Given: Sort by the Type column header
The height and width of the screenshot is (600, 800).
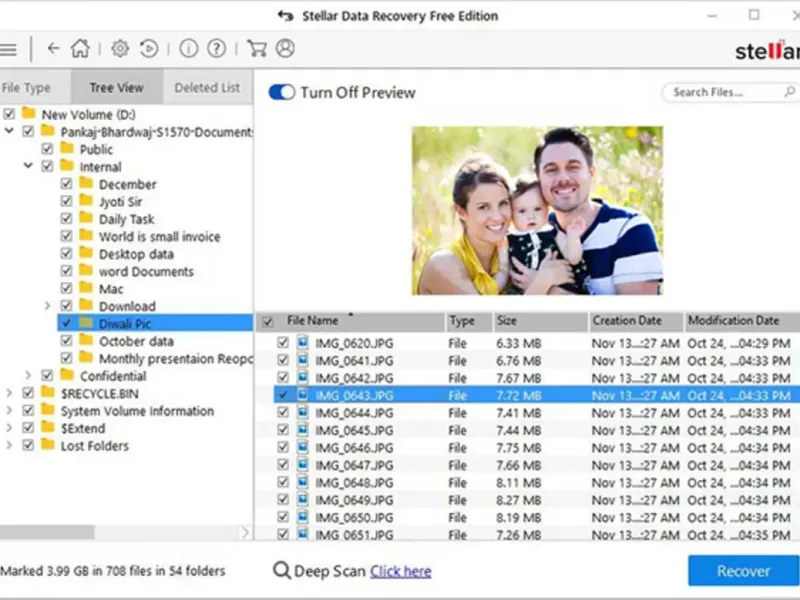Looking at the screenshot, I should click(x=468, y=321).
